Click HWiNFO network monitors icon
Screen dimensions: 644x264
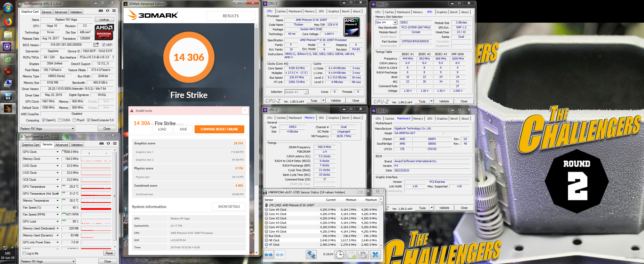311,255
